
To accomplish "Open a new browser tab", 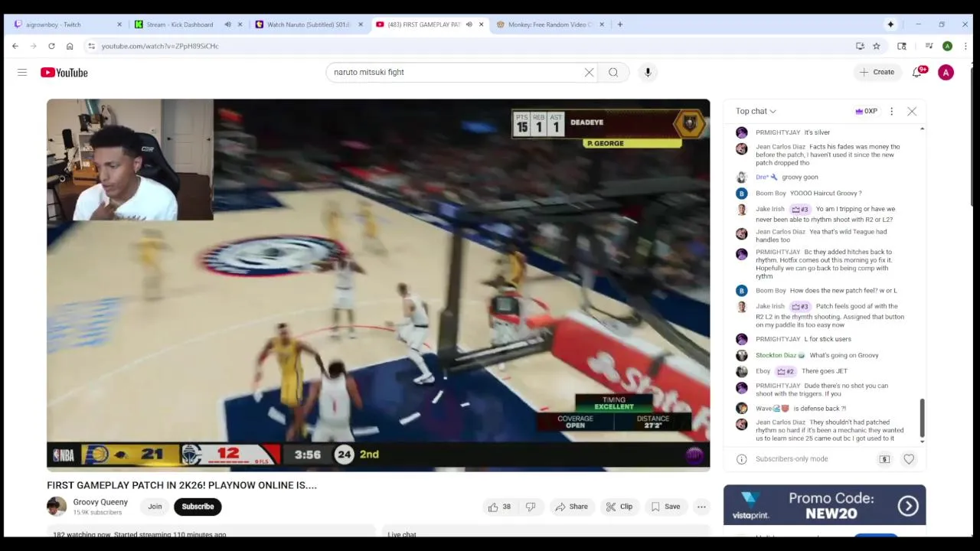I will 620,24.
